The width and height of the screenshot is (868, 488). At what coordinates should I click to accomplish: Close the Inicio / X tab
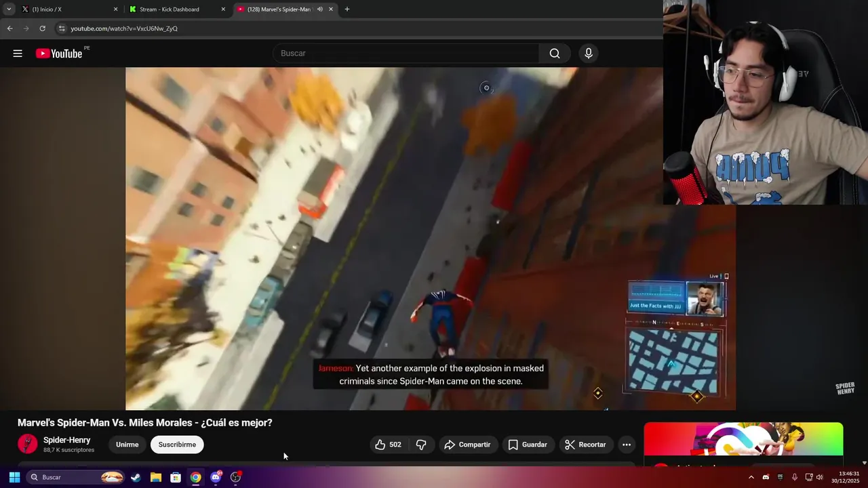pyautogui.click(x=115, y=9)
